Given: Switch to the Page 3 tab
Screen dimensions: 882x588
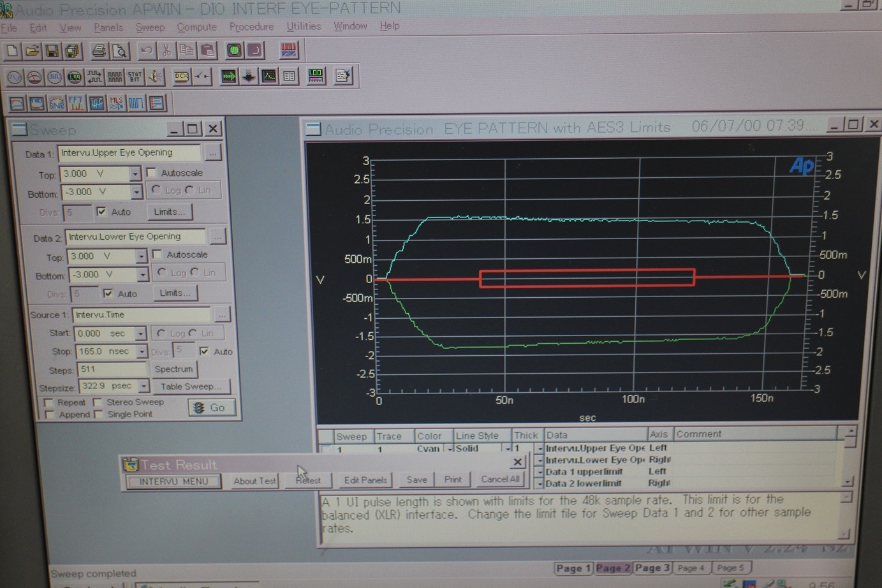Looking at the screenshot, I should tap(652, 568).
